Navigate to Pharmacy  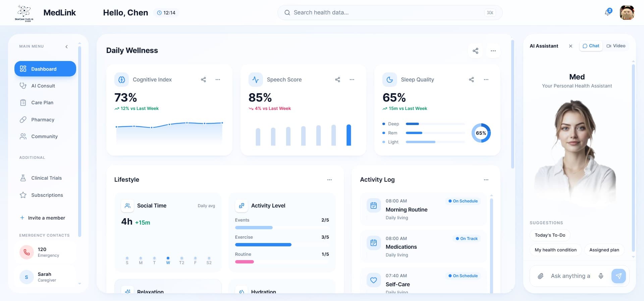click(x=45, y=120)
